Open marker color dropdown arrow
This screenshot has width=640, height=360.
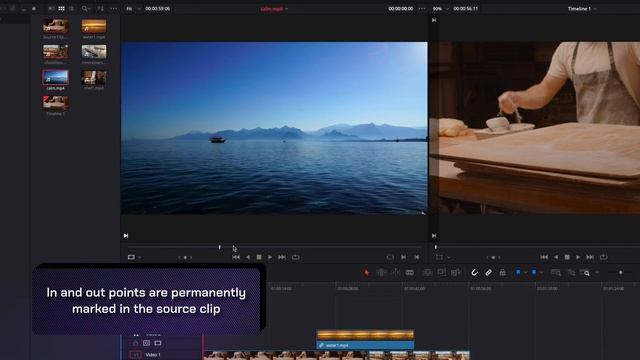(541, 273)
